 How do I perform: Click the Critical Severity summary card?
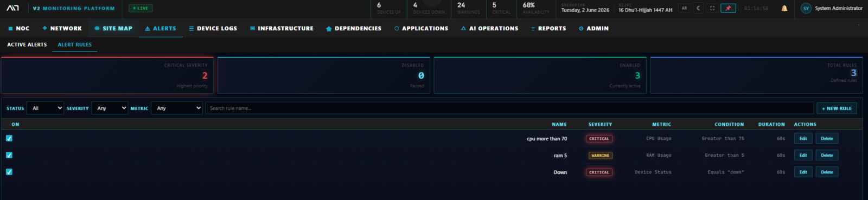point(107,75)
